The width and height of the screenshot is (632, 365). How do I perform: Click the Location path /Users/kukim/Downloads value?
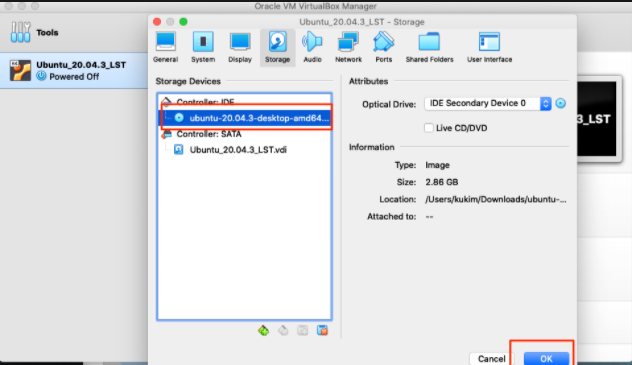pyautogui.click(x=496, y=199)
